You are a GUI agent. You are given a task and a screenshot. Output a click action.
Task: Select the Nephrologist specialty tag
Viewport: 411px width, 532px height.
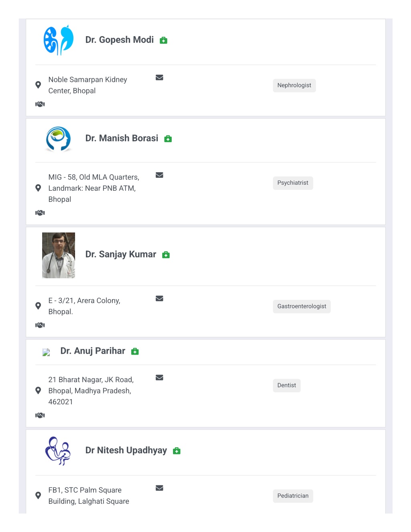pyautogui.click(x=294, y=86)
